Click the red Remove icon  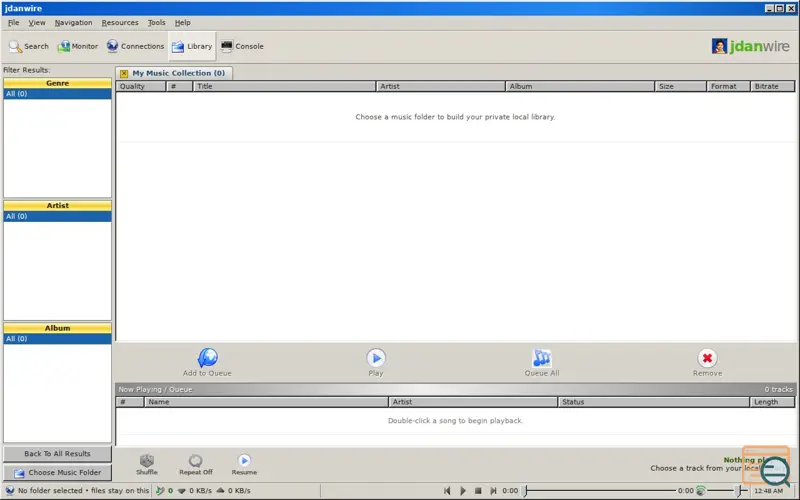707,358
